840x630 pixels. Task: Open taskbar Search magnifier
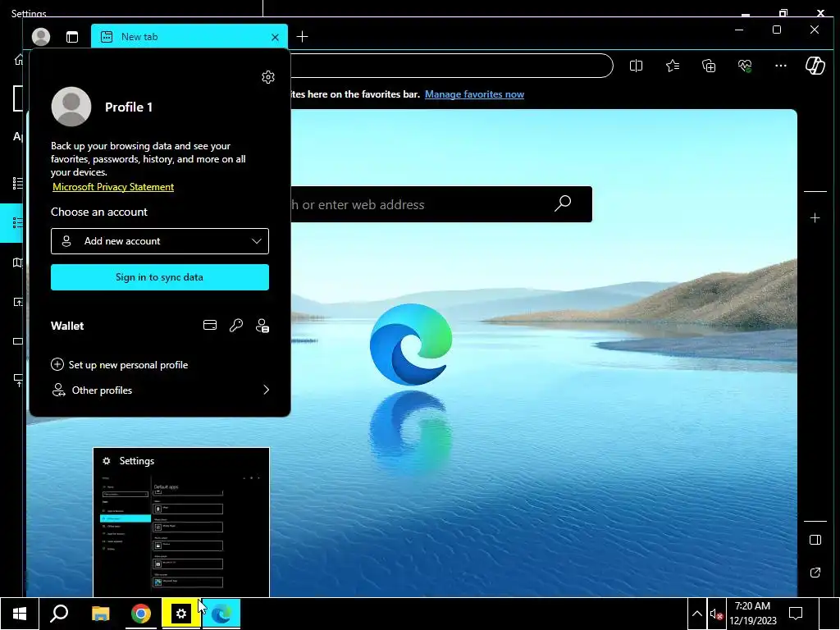(x=59, y=614)
